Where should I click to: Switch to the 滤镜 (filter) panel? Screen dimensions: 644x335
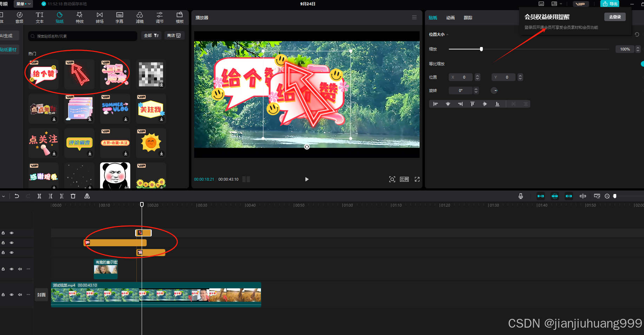139,18
